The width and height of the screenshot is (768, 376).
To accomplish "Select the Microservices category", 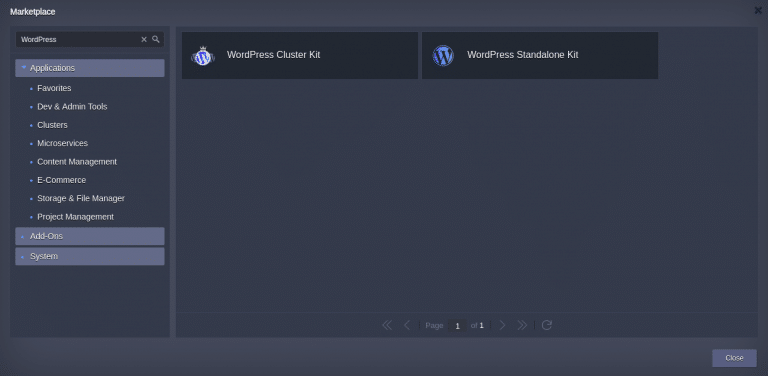I will 62,143.
